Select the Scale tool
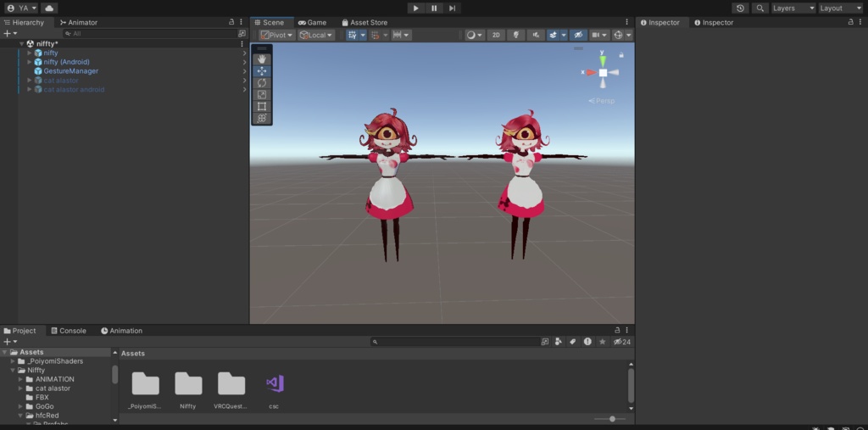 click(x=262, y=95)
